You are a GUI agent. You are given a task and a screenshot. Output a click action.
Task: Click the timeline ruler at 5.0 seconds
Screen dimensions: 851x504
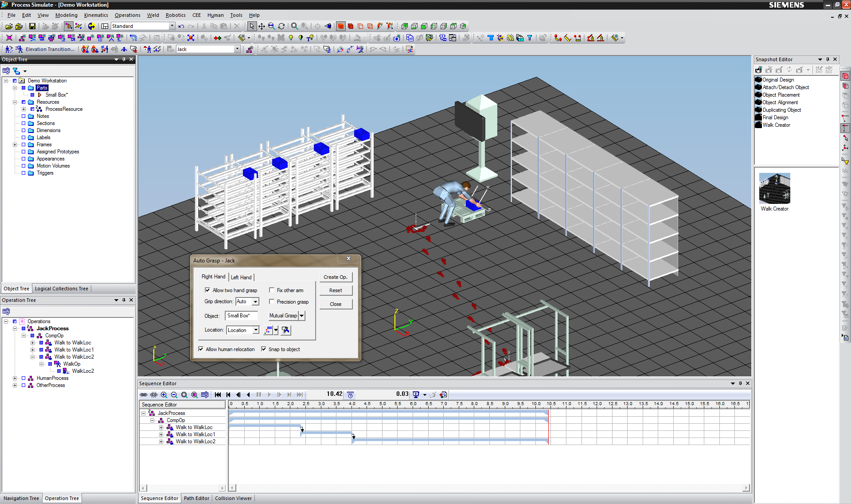pos(383,404)
